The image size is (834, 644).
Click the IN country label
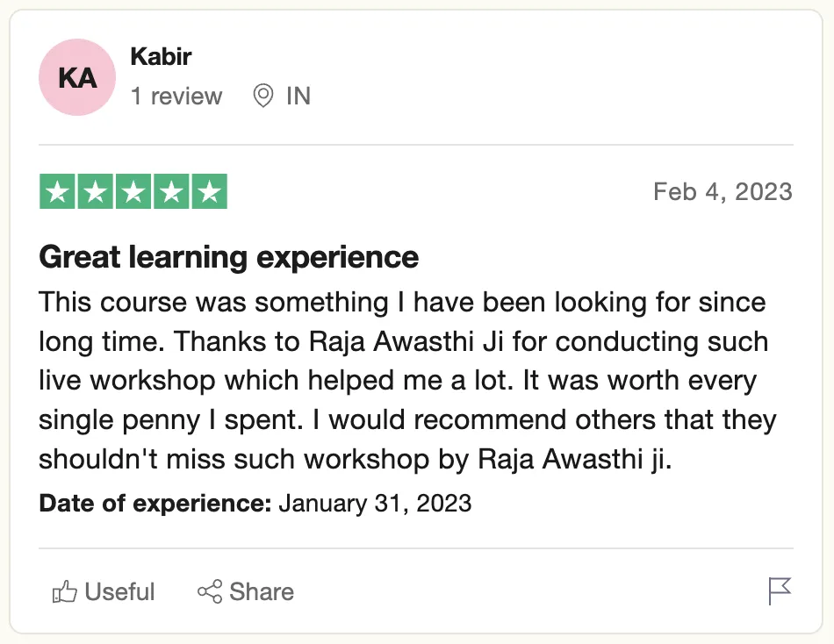[298, 97]
